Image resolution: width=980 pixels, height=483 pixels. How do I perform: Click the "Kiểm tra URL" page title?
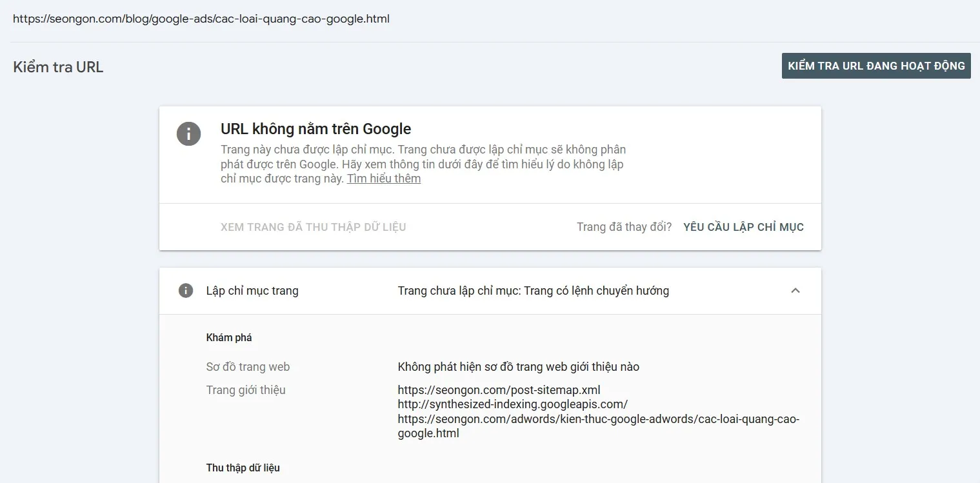click(57, 66)
